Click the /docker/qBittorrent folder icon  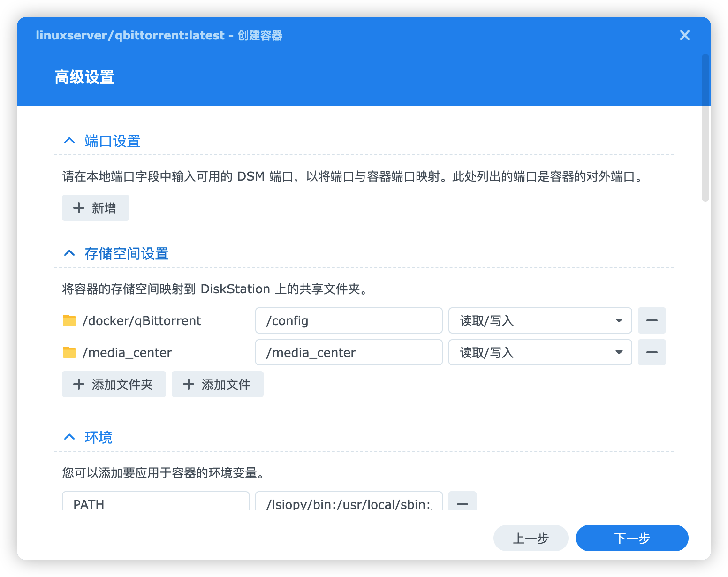click(69, 320)
